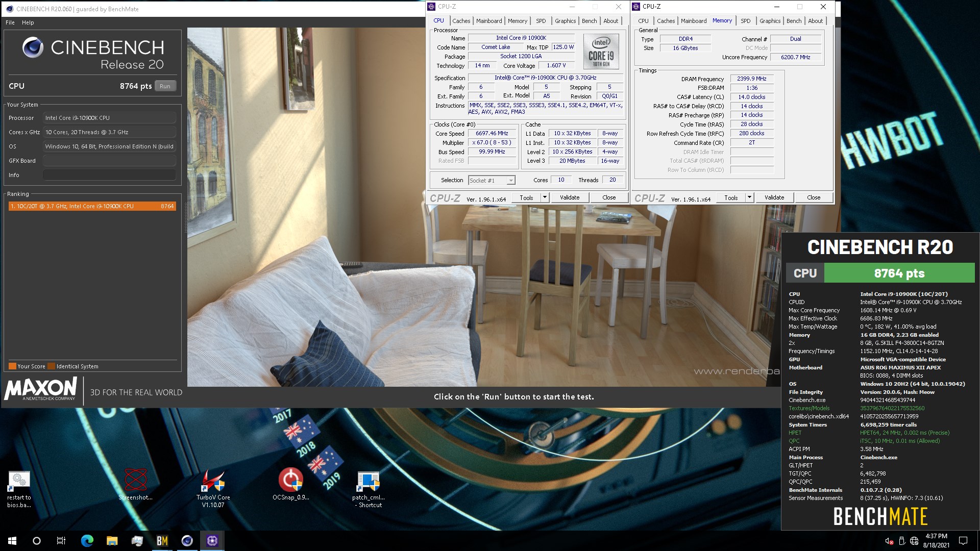Click the GFX Board info field
This screenshot has height=551, width=980.
(x=110, y=161)
